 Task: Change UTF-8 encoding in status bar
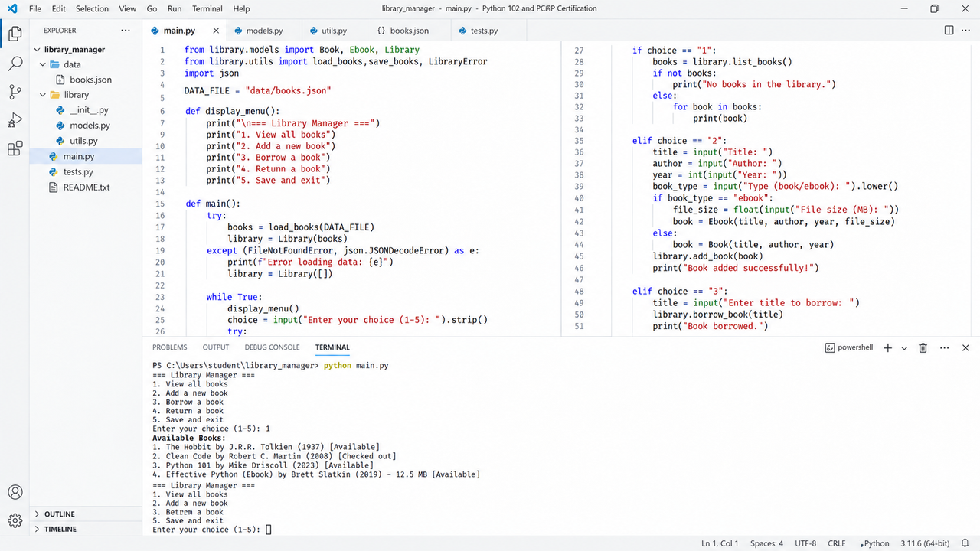click(x=805, y=543)
